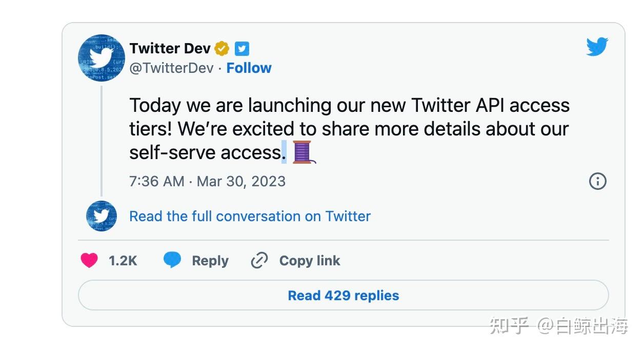Open the info circle icon on the tweet
The image size is (644, 351).
[597, 181]
